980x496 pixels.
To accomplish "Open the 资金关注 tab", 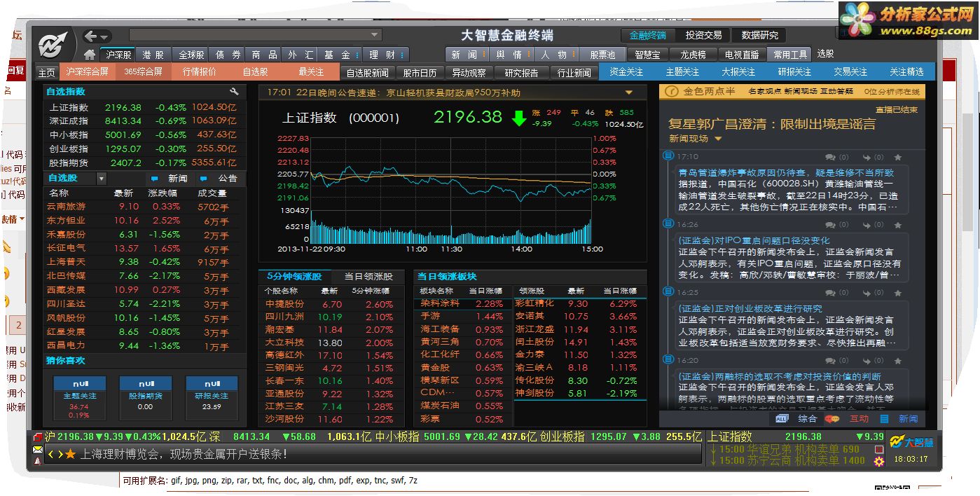I will pyautogui.click(x=626, y=72).
